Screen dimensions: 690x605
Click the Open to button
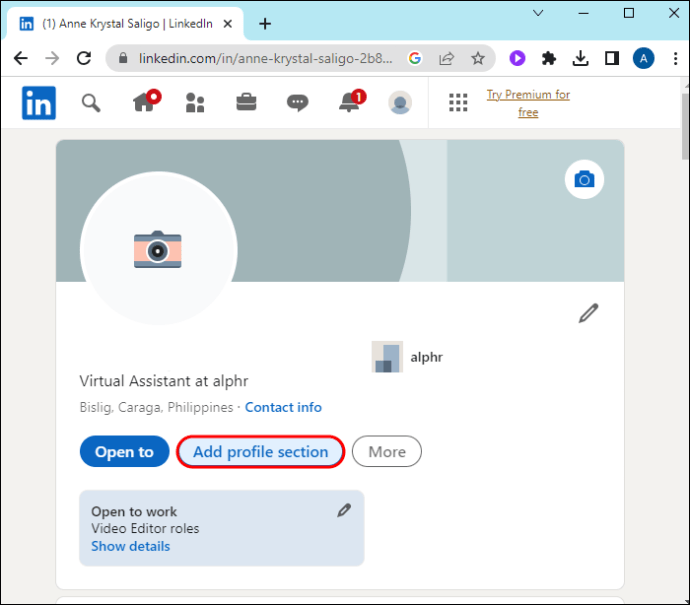(125, 451)
